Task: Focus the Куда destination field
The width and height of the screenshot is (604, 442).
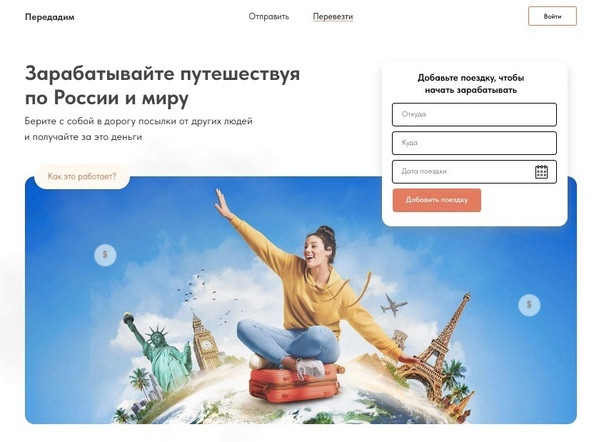Action: tap(474, 143)
